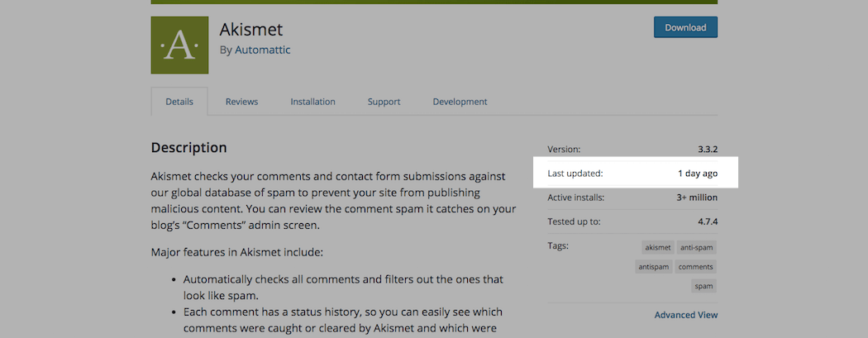Click the anti-spam tag

coord(696,247)
